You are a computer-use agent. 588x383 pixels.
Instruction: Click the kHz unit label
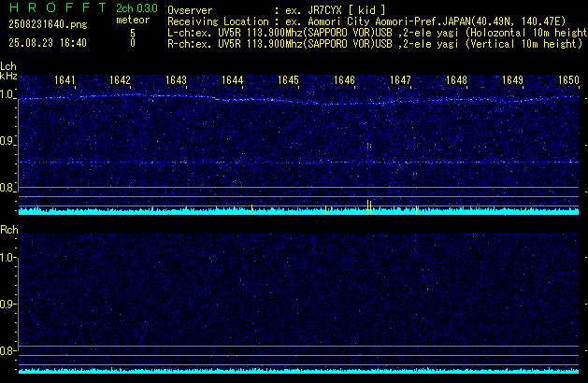coord(8,76)
